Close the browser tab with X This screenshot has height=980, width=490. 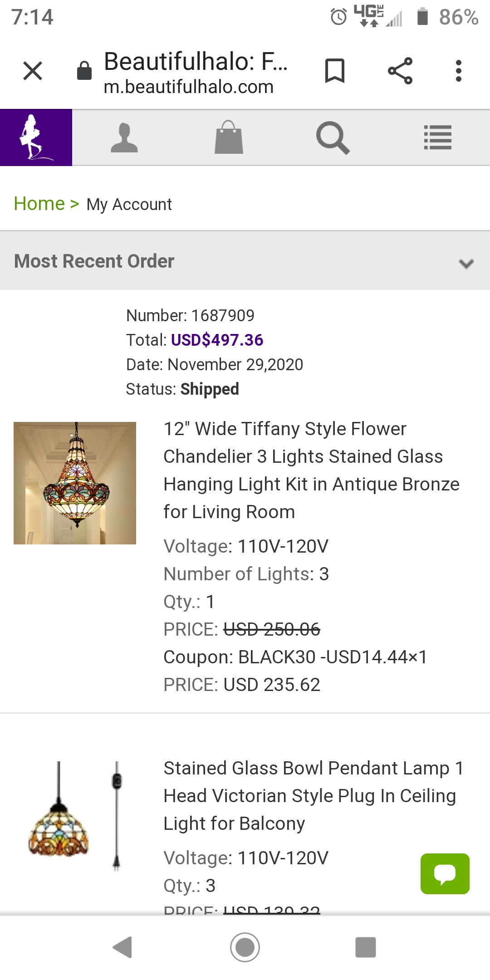point(33,71)
